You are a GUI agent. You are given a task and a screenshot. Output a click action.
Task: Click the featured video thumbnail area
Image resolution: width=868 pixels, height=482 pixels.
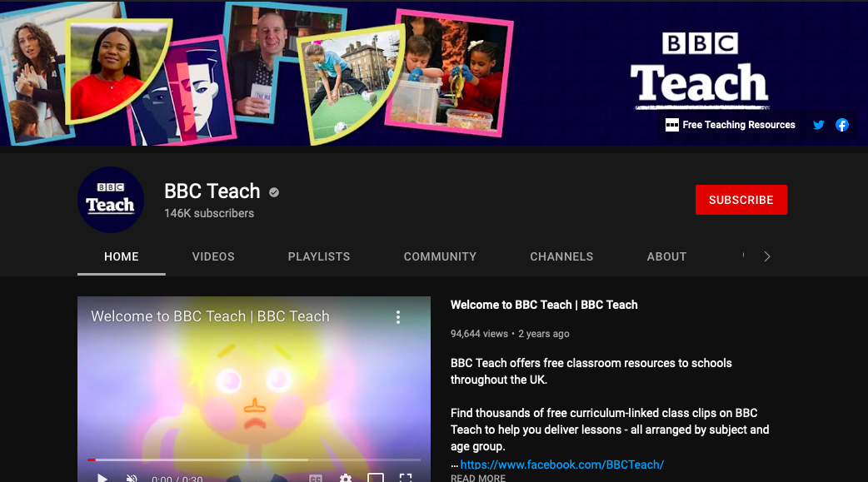(254, 389)
